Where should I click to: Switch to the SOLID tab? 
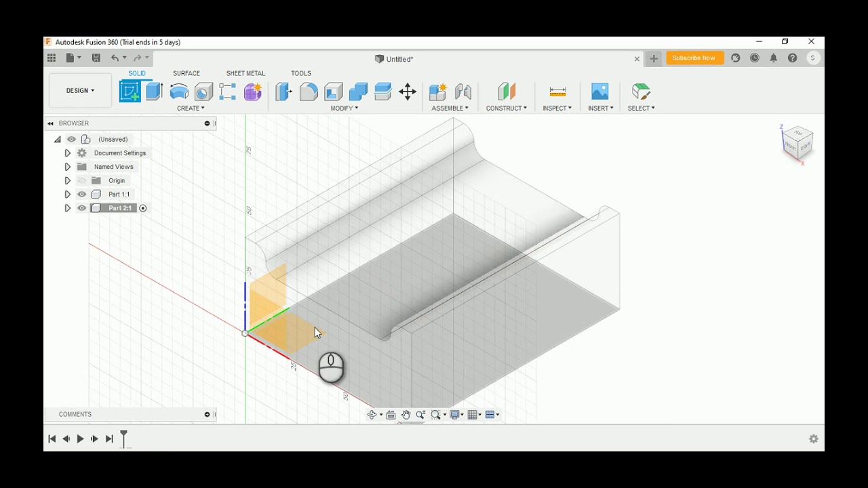[x=137, y=73]
